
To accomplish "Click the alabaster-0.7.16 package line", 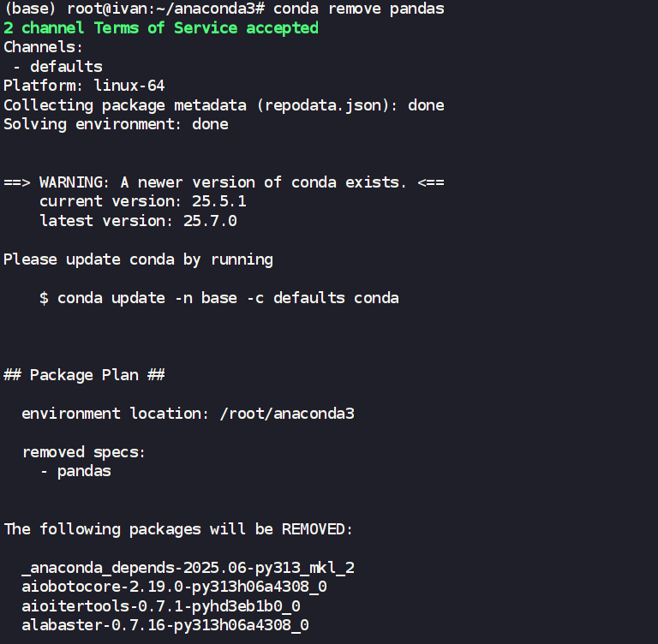I will 165,625.
